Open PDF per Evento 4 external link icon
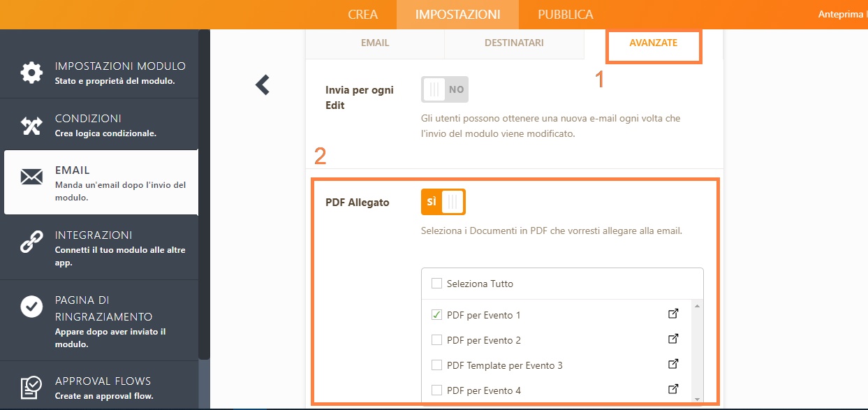Screen dimensions: 868x410 [673, 390]
